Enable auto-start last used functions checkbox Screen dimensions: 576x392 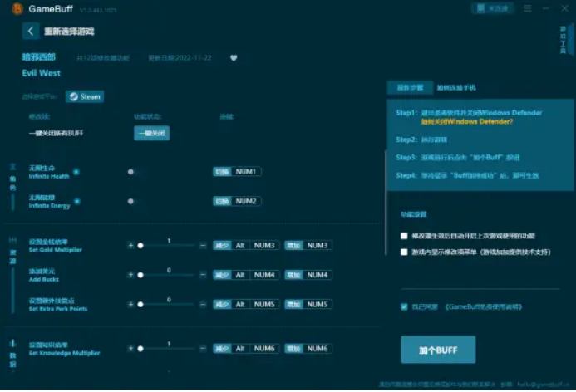pos(404,236)
